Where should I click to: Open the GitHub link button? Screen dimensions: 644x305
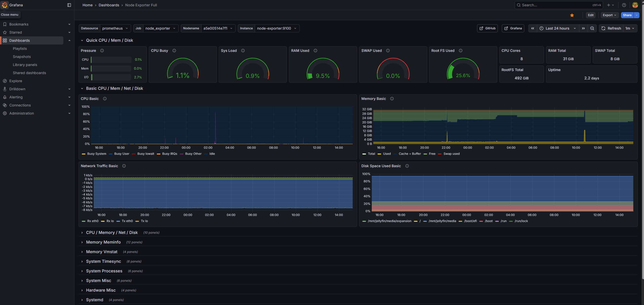[x=487, y=28]
